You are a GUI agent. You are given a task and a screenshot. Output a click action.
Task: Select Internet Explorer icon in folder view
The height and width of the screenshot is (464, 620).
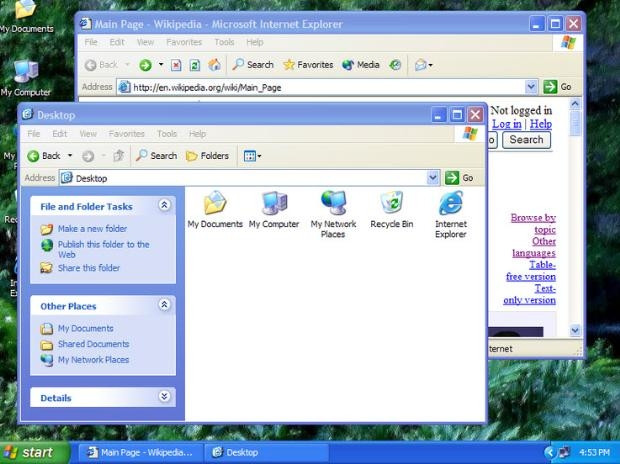point(451,214)
